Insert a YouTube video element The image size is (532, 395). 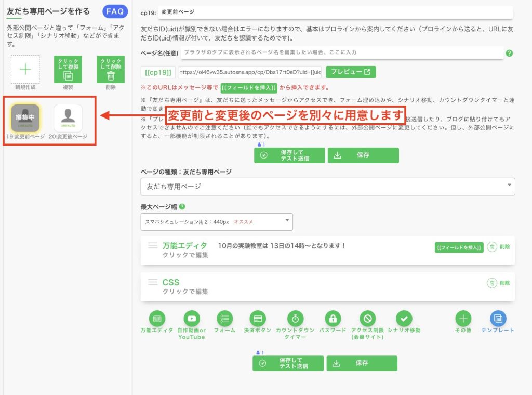[x=192, y=318]
